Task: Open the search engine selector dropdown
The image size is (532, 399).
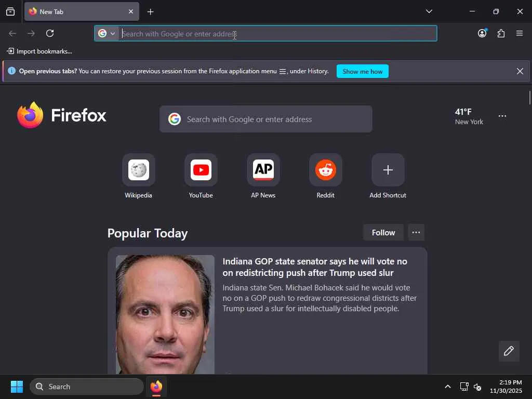Action: (x=107, y=33)
